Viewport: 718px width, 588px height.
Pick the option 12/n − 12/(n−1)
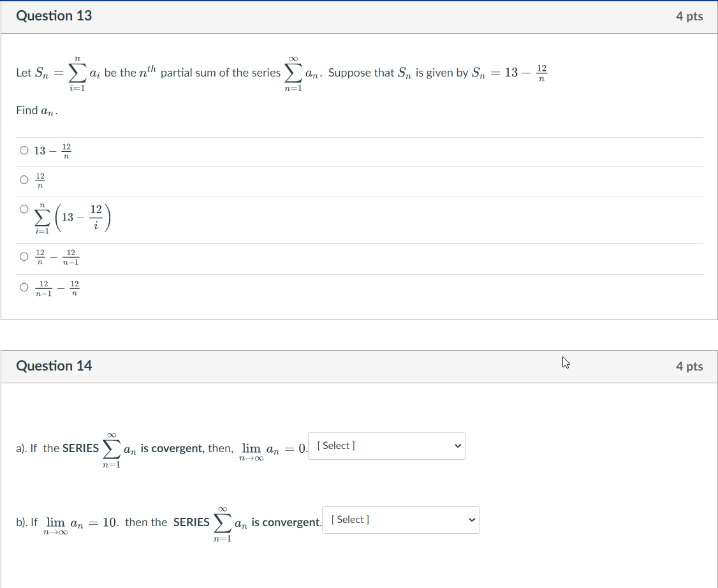click(24, 255)
